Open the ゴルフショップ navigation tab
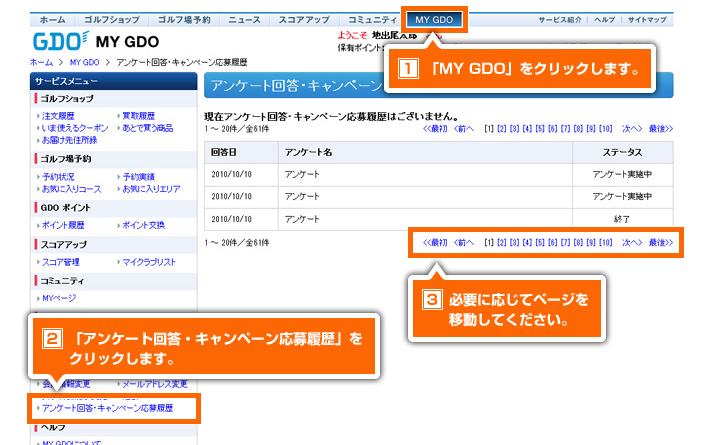 point(111,20)
